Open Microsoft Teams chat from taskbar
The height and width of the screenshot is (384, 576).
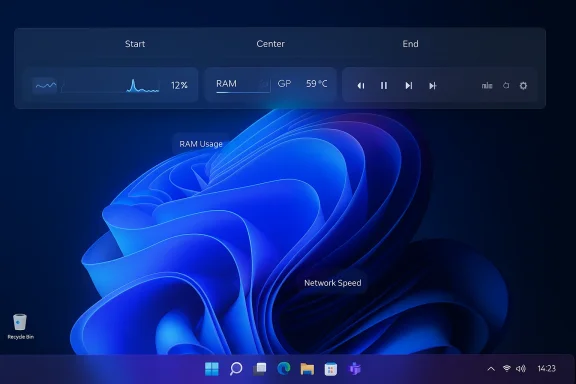355,369
